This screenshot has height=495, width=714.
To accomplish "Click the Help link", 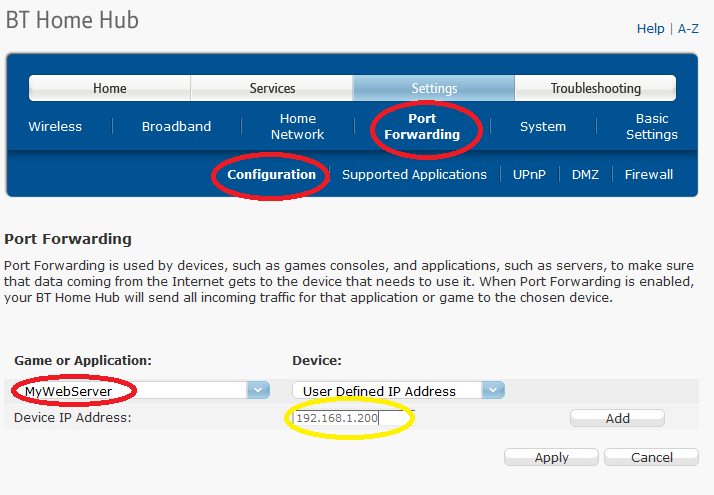I will point(650,29).
